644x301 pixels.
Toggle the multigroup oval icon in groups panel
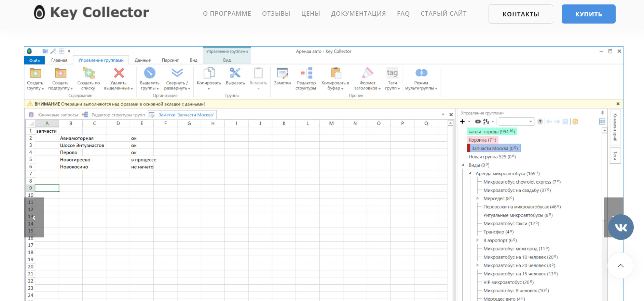point(478,121)
